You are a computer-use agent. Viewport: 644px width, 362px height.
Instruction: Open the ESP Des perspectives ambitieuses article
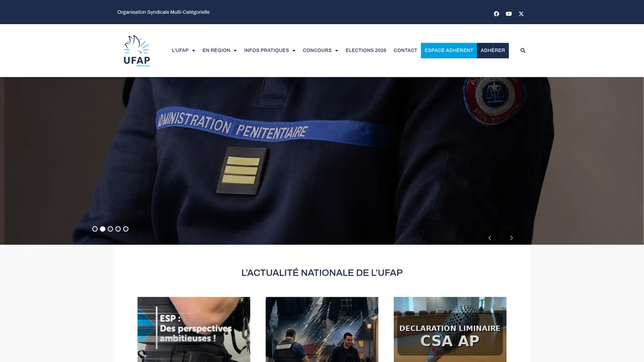click(x=194, y=329)
